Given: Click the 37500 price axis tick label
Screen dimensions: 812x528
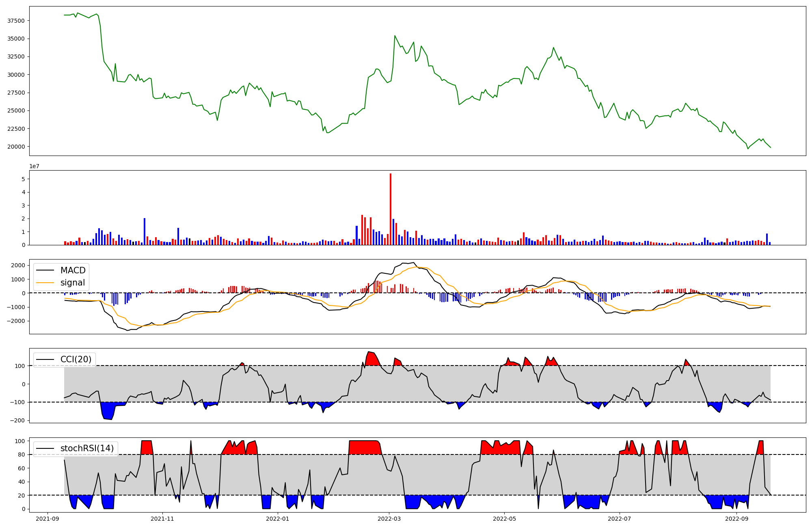Looking at the screenshot, I should (16, 21).
